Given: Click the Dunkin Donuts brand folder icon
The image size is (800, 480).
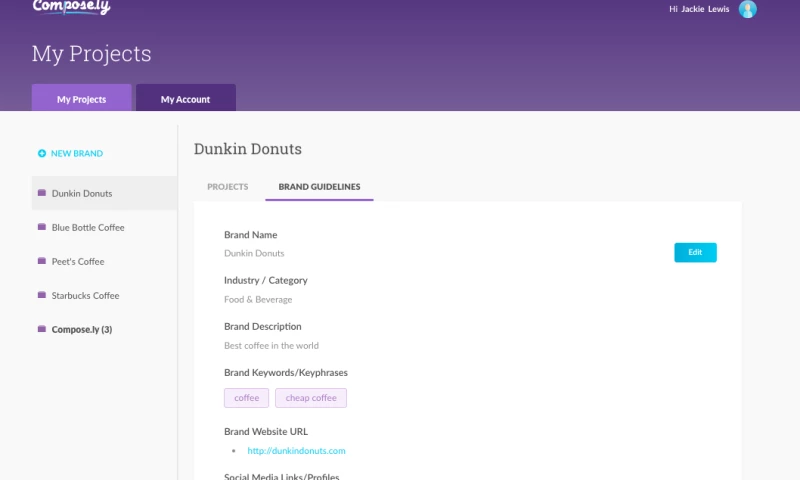Looking at the screenshot, I should 42,193.
